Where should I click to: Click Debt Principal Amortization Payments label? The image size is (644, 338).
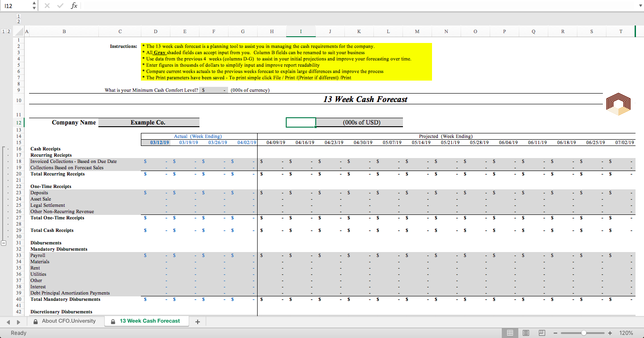coord(70,293)
